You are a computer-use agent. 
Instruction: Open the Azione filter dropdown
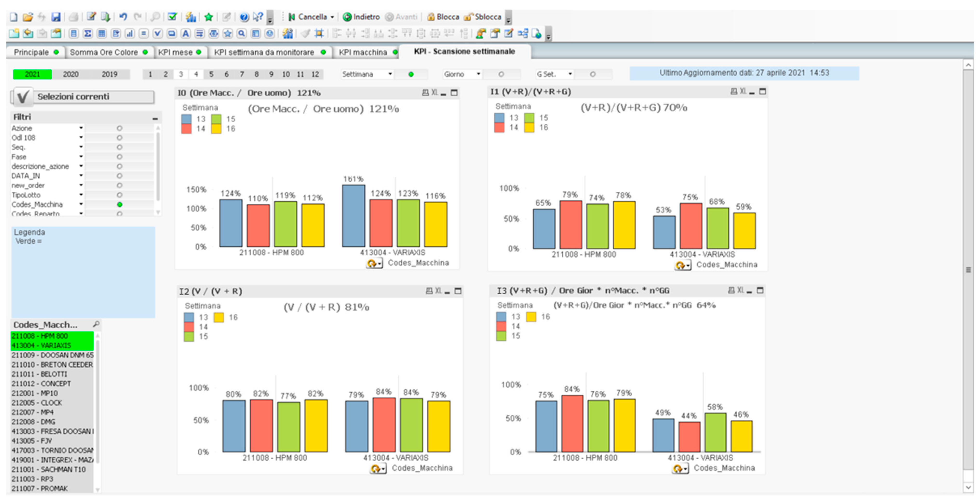click(x=81, y=128)
